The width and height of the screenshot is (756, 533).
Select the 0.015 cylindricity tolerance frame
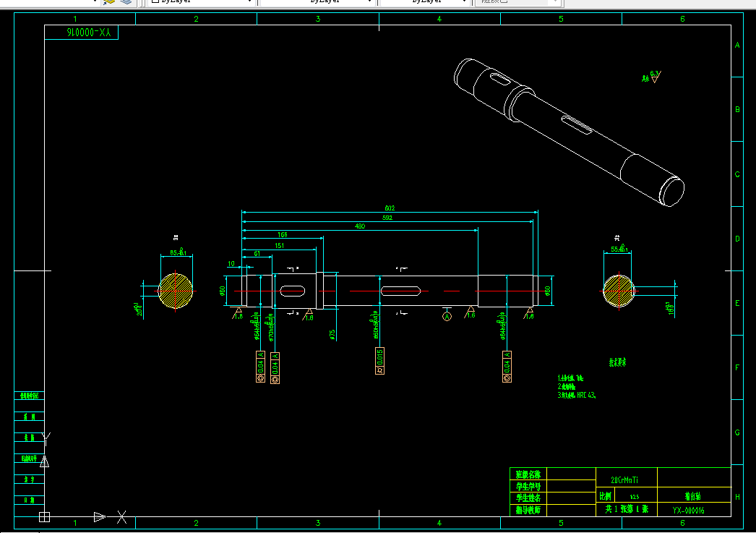(380, 361)
